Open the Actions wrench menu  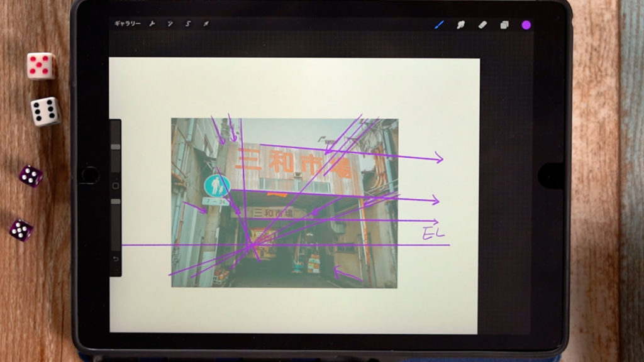tap(152, 24)
